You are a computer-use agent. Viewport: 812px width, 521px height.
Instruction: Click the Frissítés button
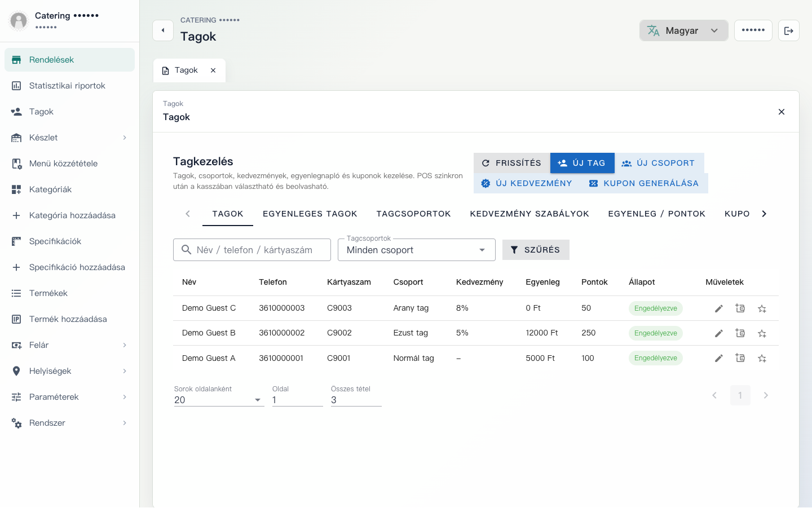pos(512,163)
